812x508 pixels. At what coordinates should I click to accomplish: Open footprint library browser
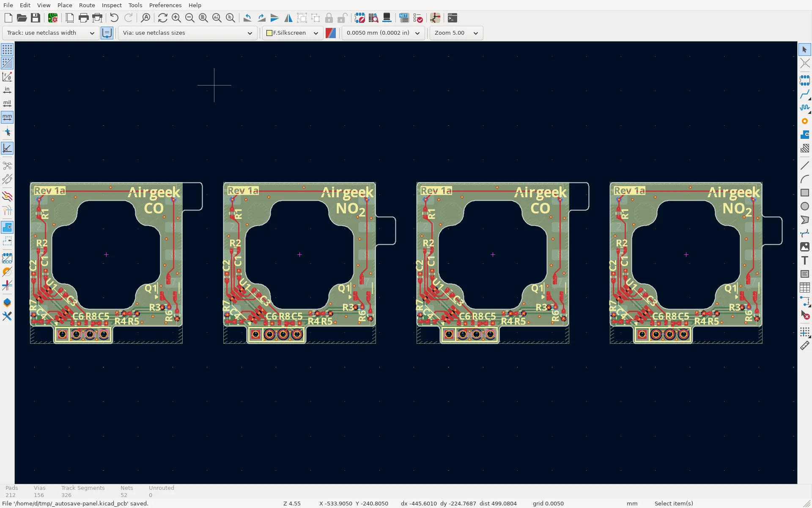pyautogui.click(x=373, y=18)
